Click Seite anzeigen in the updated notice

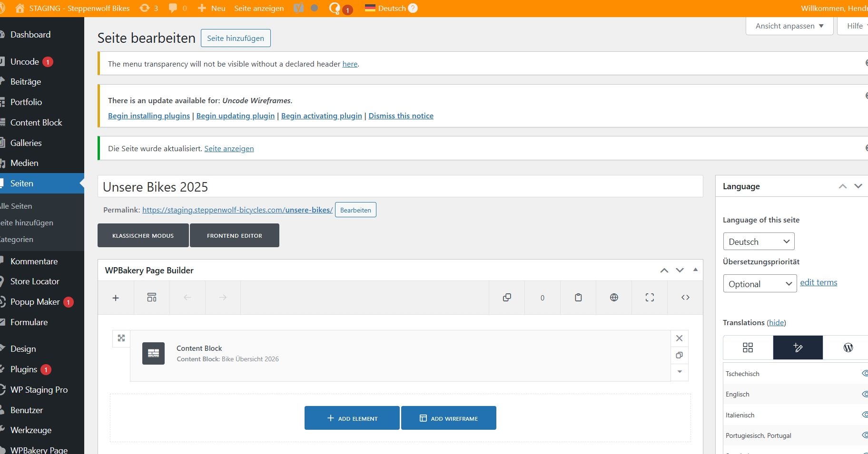click(229, 148)
